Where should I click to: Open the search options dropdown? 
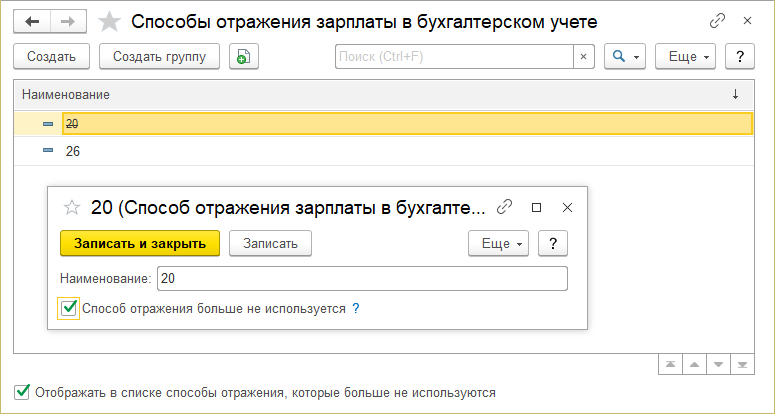(x=626, y=57)
